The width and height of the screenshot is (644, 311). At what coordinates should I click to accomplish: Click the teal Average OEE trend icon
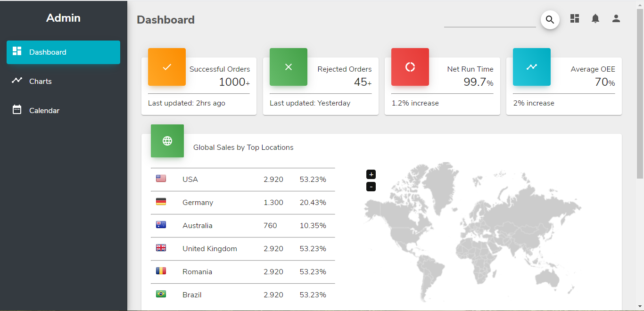[532, 67]
